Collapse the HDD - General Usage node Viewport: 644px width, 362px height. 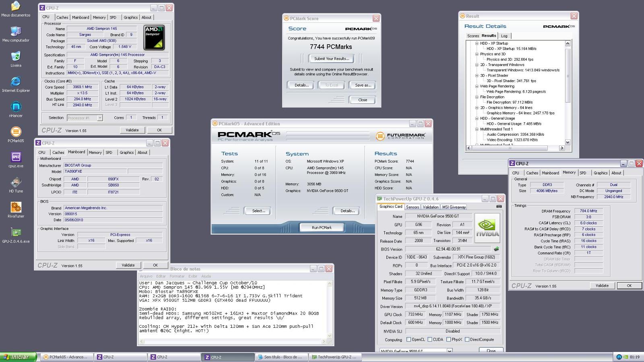pyautogui.click(x=477, y=118)
